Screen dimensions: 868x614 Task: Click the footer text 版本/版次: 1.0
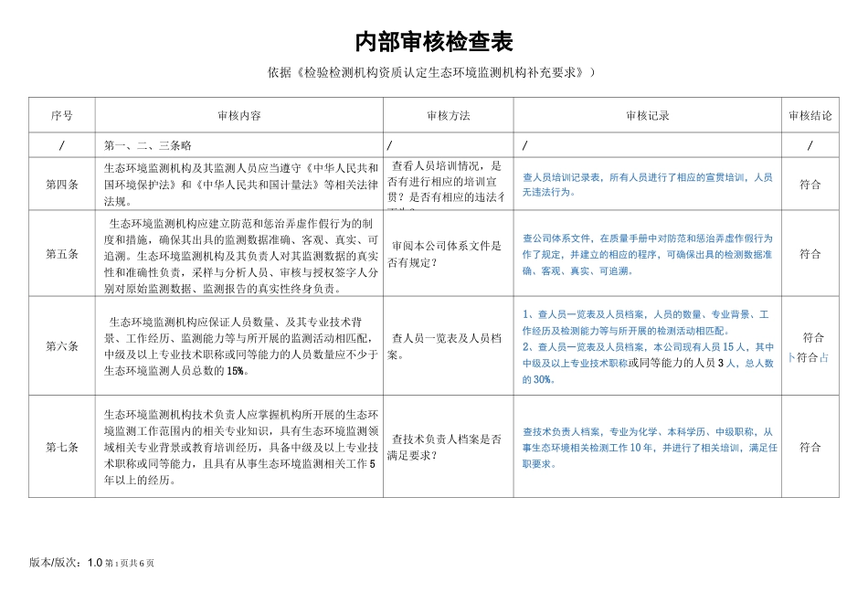[66, 563]
